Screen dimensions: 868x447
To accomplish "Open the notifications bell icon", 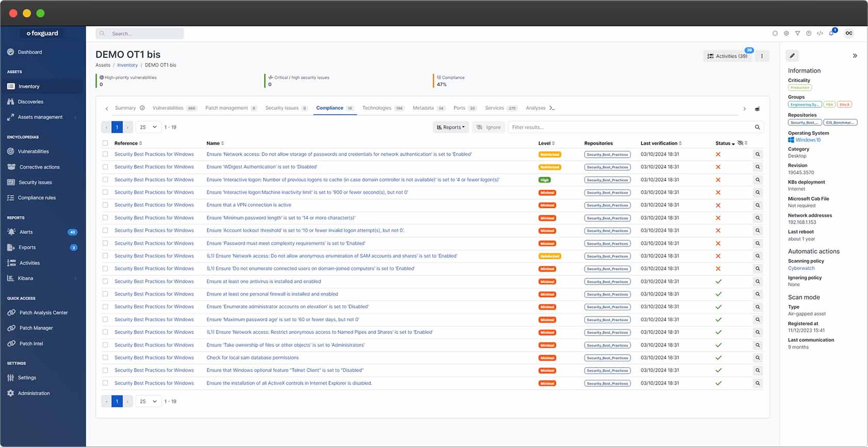I will pos(831,34).
